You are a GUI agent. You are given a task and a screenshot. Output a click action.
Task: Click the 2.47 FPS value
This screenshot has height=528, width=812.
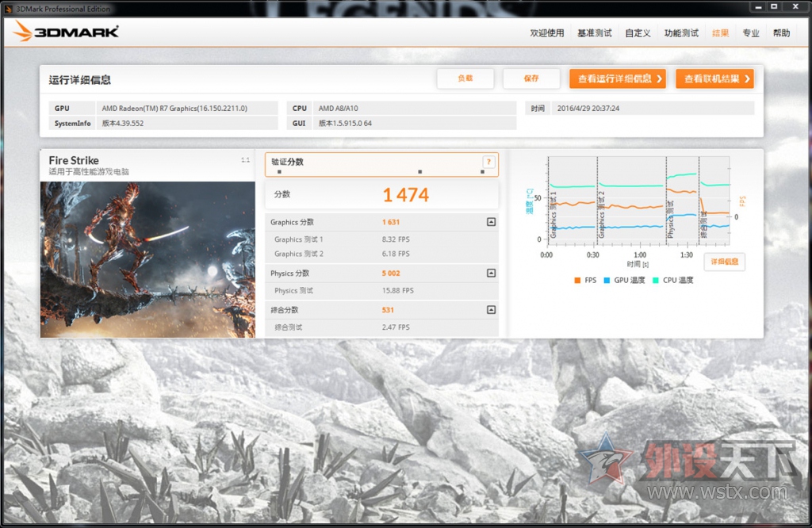[396, 327]
